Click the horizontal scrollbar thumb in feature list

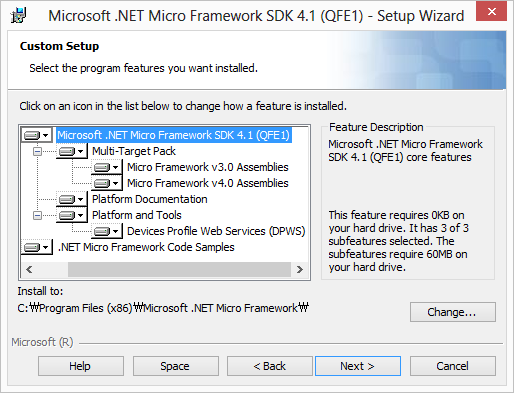tap(179, 269)
